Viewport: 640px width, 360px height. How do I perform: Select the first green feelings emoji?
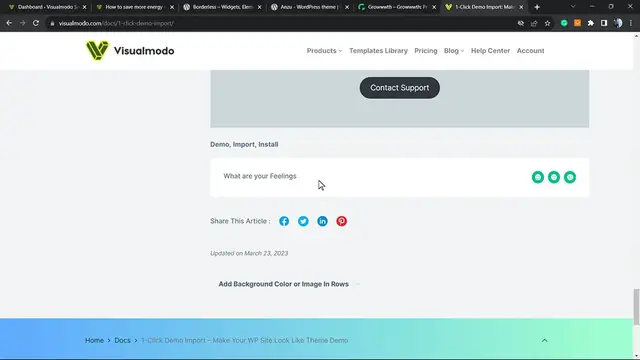tap(538, 177)
